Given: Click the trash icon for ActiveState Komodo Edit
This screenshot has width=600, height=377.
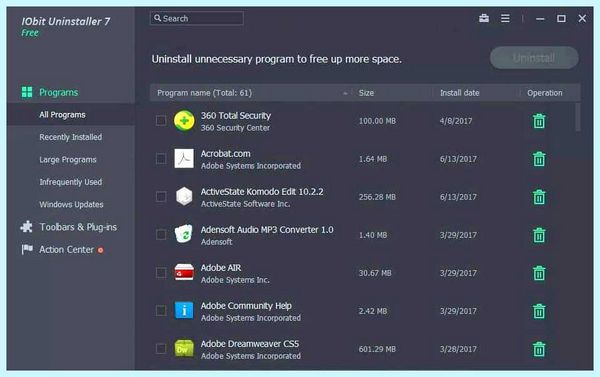Looking at the screenshot, I should (539, 197).
